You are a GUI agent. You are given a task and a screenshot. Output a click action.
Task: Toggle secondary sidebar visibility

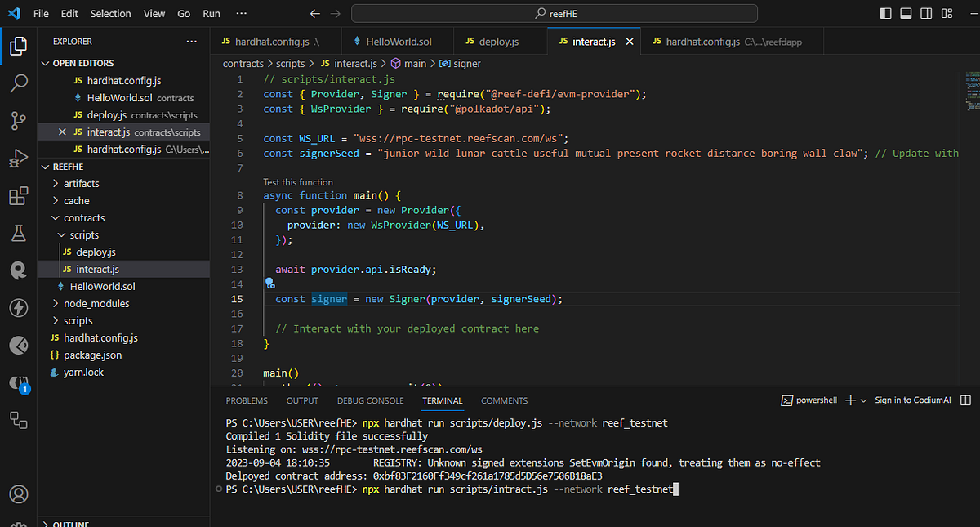(x=927, y=13)
